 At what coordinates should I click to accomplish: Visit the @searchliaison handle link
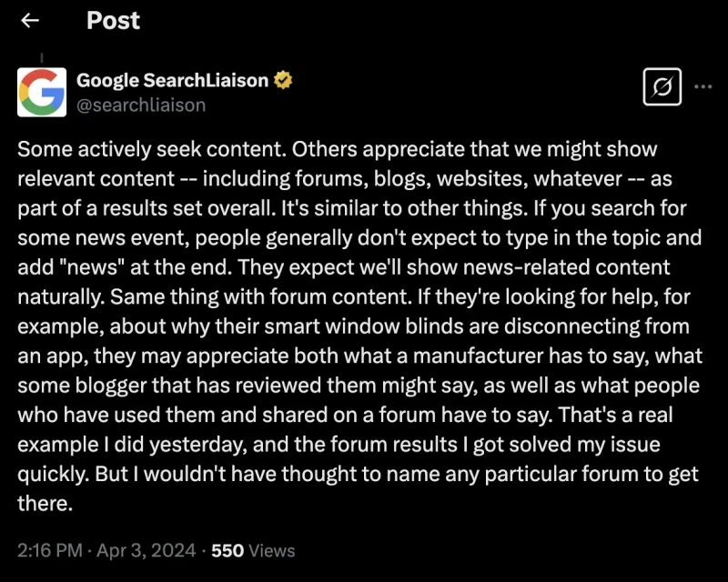[141, 105]
